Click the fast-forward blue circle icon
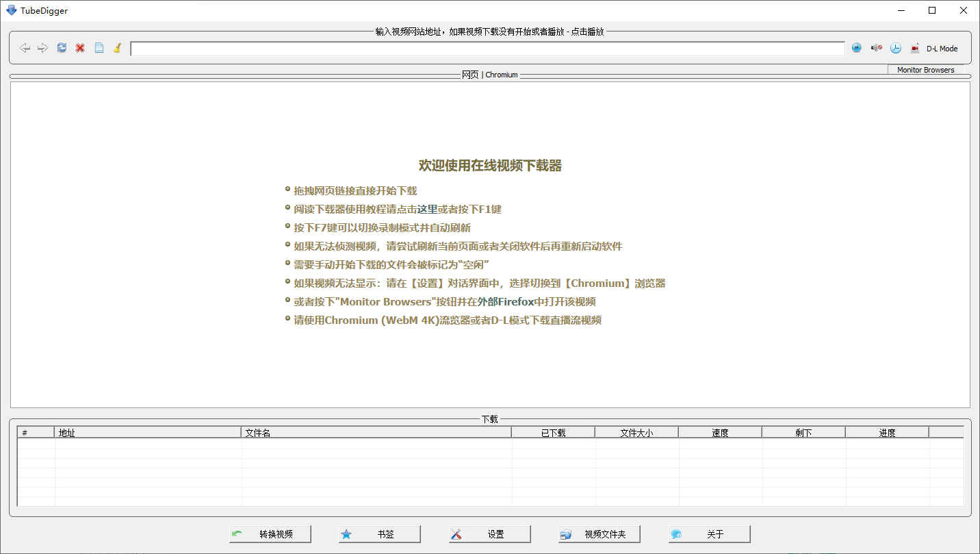 pyautogui.click(x=857, y=47)
